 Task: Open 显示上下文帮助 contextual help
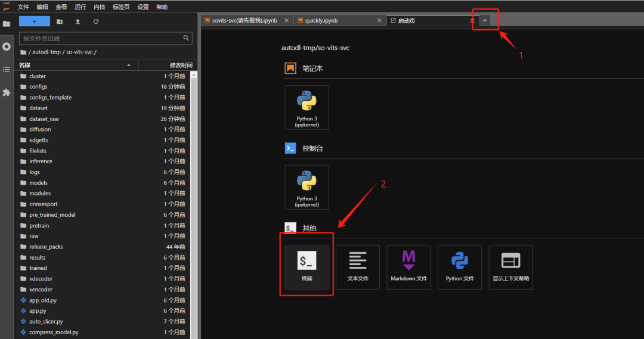tap(510, 267)
